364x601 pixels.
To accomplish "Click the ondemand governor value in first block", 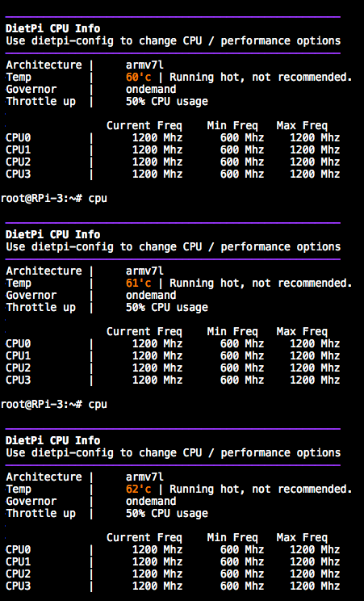I will pyautogui.click(x=151, y=90).
